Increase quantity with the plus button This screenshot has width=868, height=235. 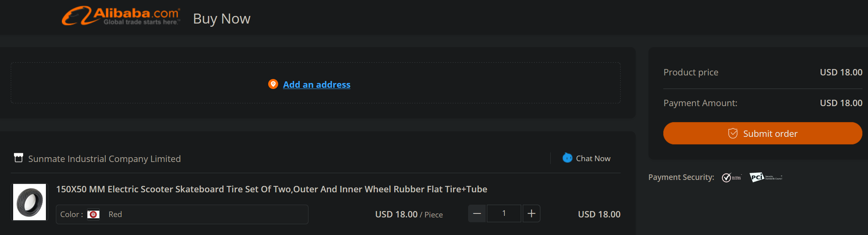531,213
